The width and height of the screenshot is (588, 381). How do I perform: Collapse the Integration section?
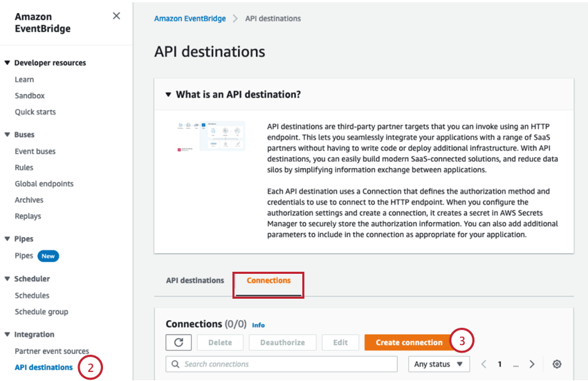coord(7,334)
